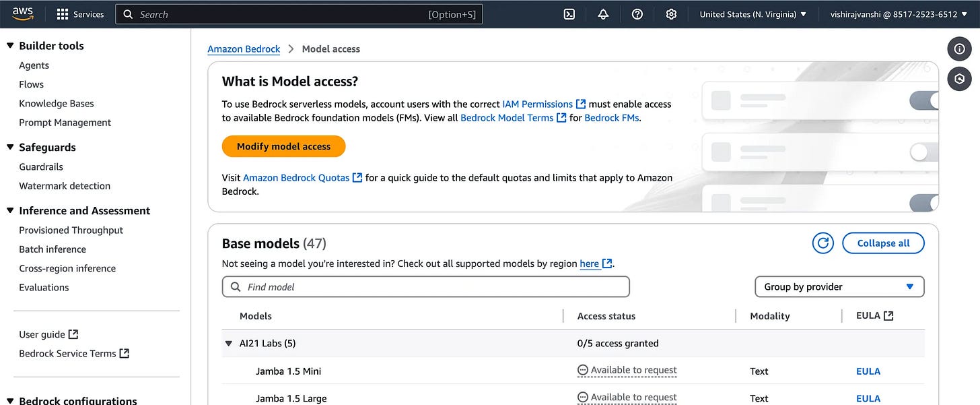Open the Group by provider dropdown

(x=839, y=287)
